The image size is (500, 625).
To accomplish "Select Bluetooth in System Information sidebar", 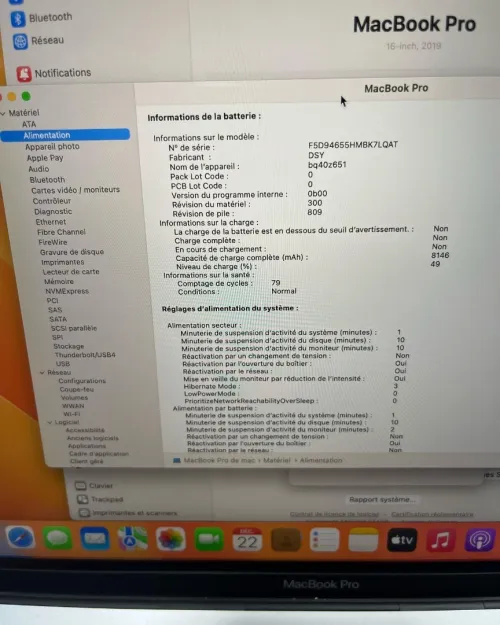I will (47, 180).
